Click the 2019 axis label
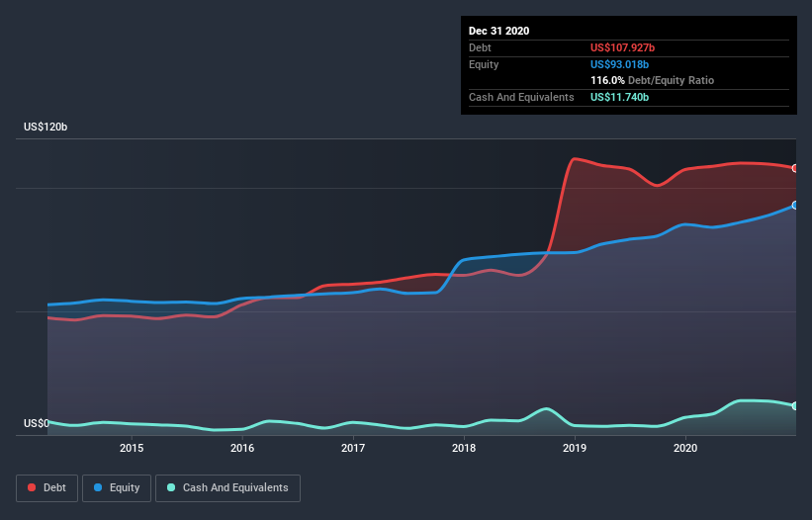The width and height of the screenshot is (812, 520). [x=575, y=448]
